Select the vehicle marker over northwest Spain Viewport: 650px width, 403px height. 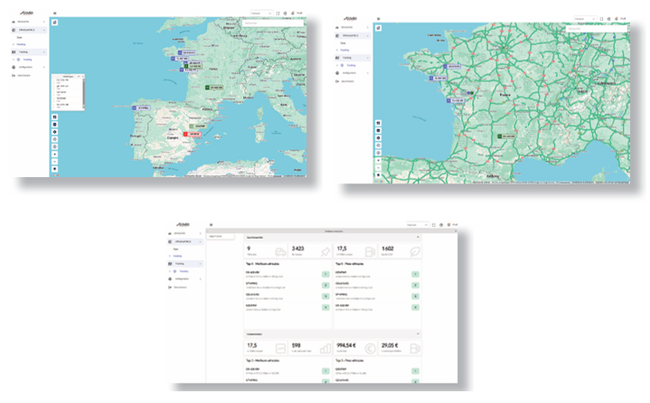141,108
